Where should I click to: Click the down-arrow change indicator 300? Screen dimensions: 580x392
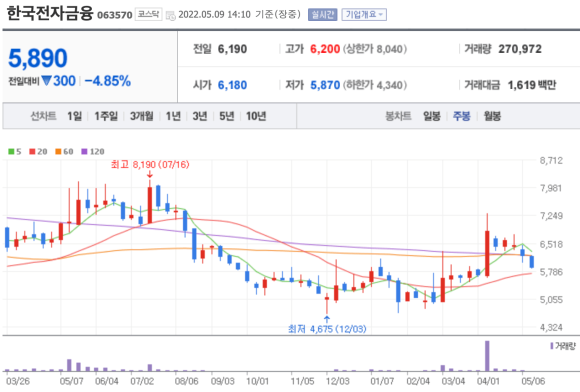point(58,81)
